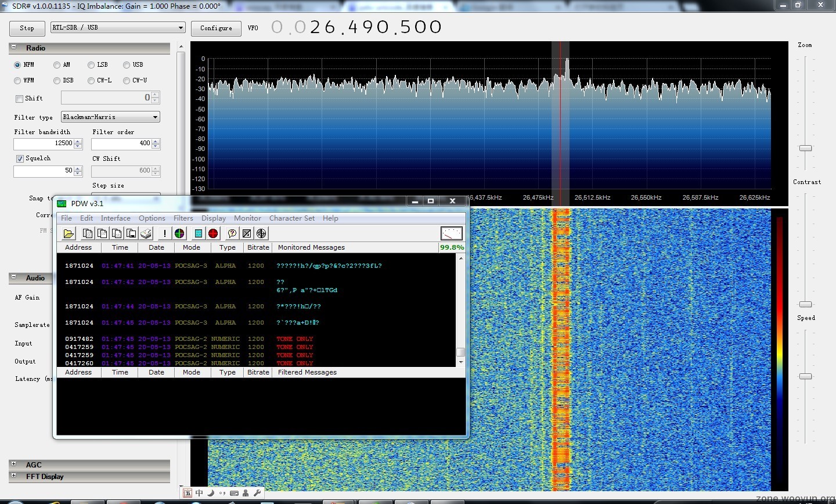The height and width of the screenshot is (504, 836).
Task: Click the wrench icon on input method bar
Action: click(x=257, y=493)
